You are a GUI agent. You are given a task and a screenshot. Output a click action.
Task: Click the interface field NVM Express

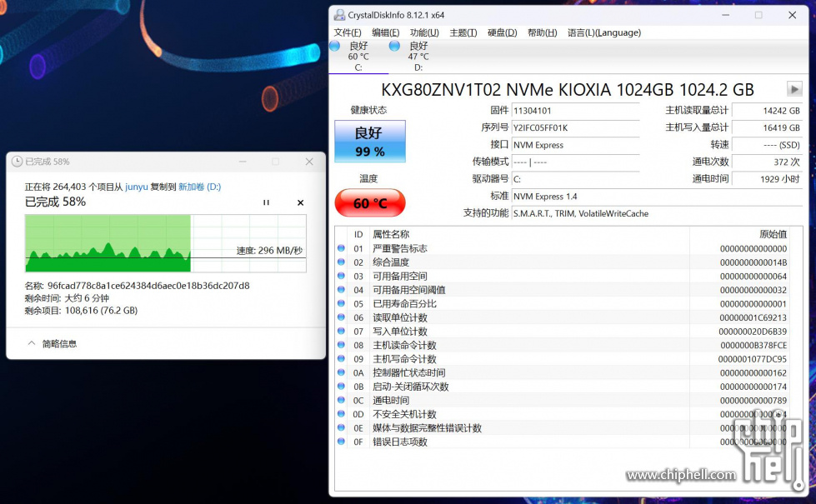[576, 145]
